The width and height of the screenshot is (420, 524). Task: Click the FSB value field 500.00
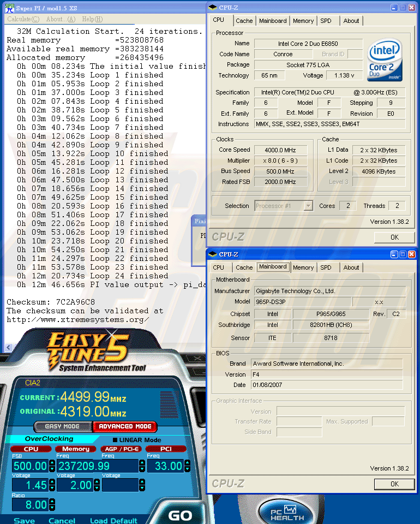click(x=30, y=466)
